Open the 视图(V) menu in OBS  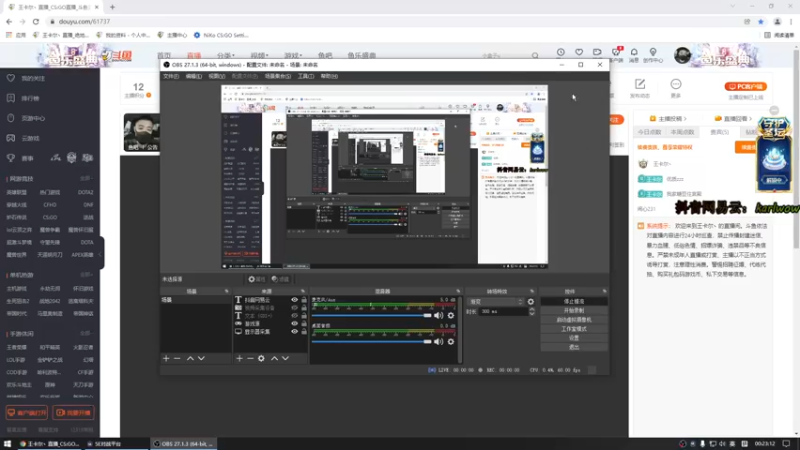click(x=216, y=76)
